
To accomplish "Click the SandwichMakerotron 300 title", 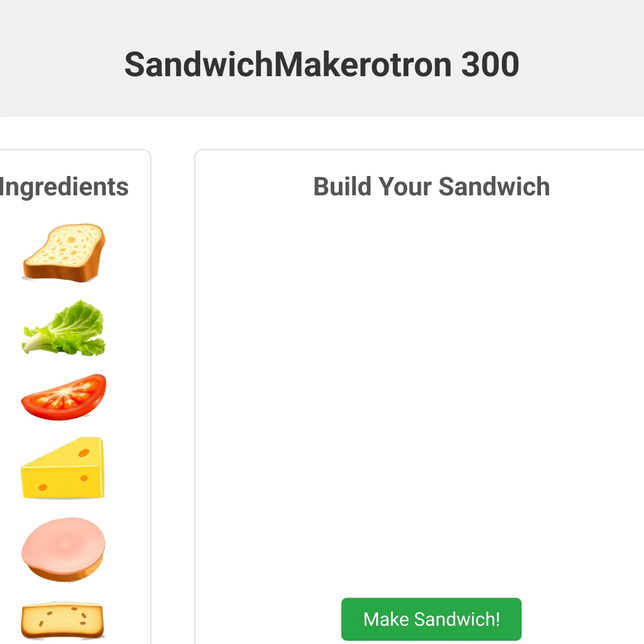I will pyautogui.click(x=322, y=64).
